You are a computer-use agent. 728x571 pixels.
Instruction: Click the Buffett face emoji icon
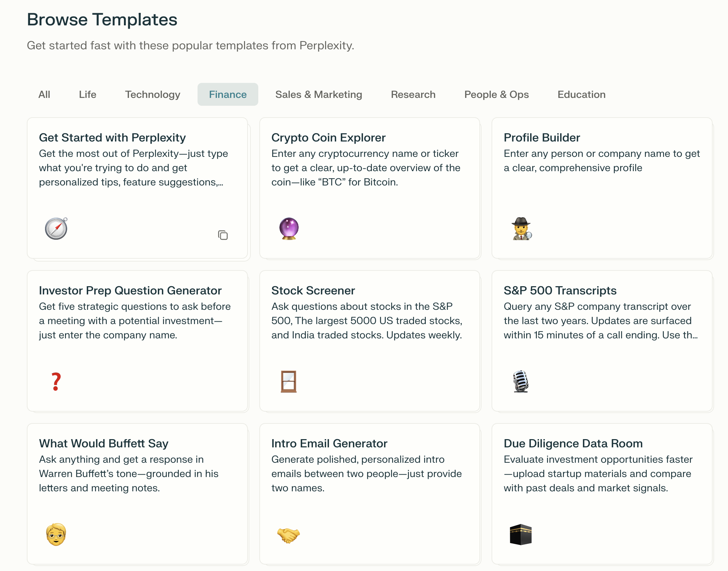pyautogui.click(x=56, y=534)
